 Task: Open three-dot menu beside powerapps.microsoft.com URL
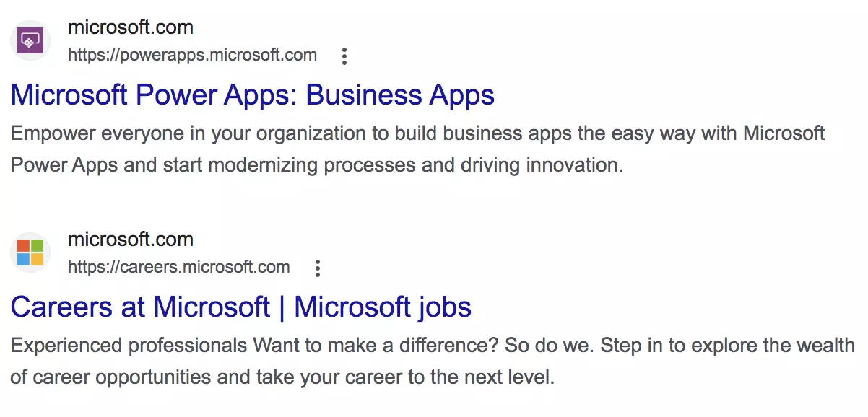344,56
